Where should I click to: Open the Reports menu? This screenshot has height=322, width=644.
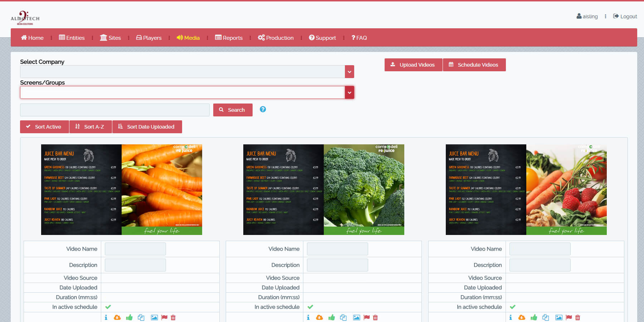tap(229, 38)
